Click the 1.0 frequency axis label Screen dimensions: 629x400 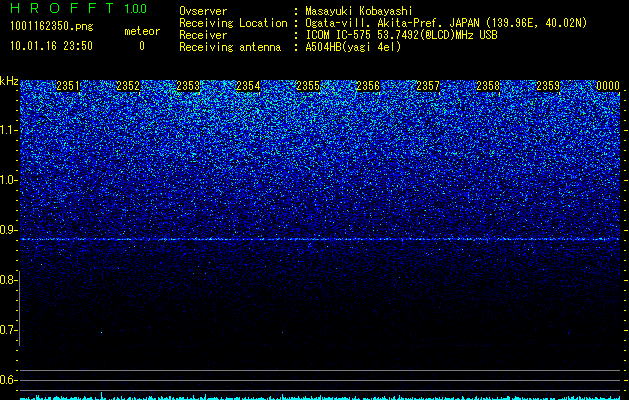(x=7, y=180)
